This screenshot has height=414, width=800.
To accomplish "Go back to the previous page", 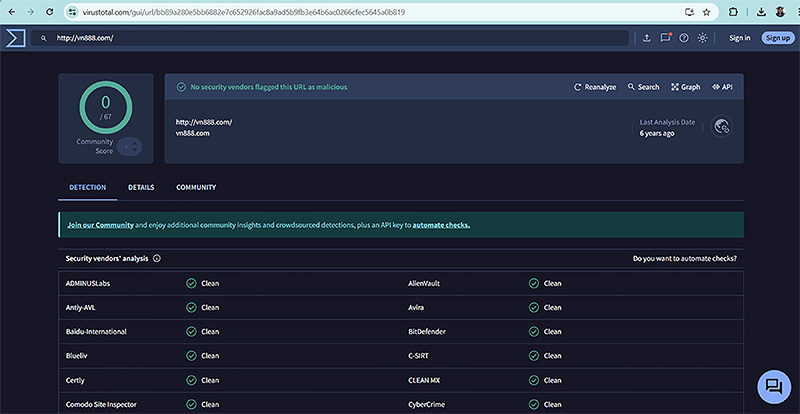I will (13, 12).
